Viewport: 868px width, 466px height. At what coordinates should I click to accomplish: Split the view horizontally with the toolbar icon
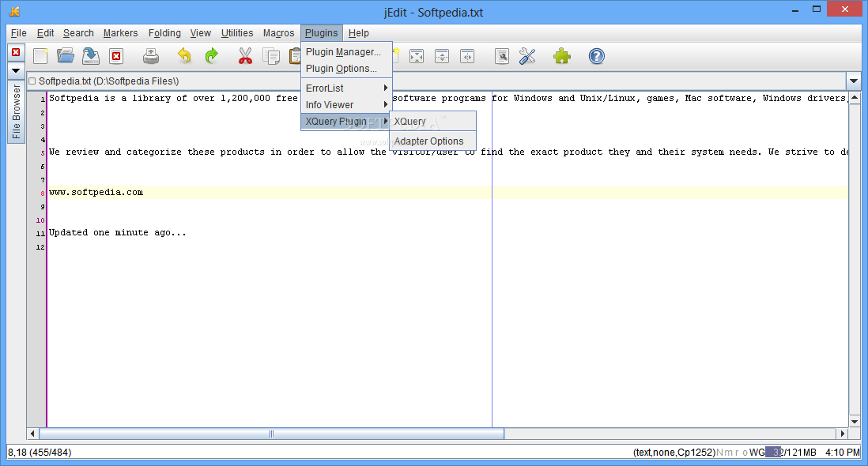pos(442,56)
